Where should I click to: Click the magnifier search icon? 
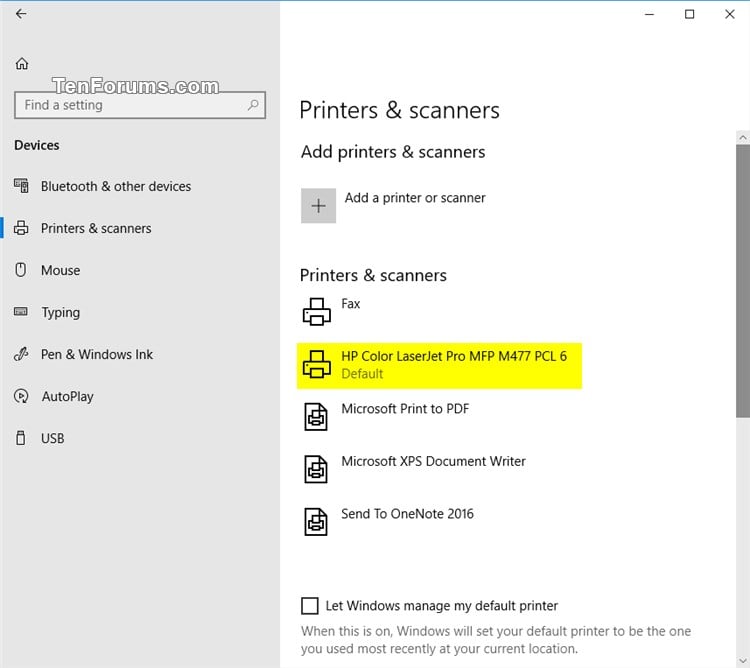pyautogui.click(x=253, y=105)
